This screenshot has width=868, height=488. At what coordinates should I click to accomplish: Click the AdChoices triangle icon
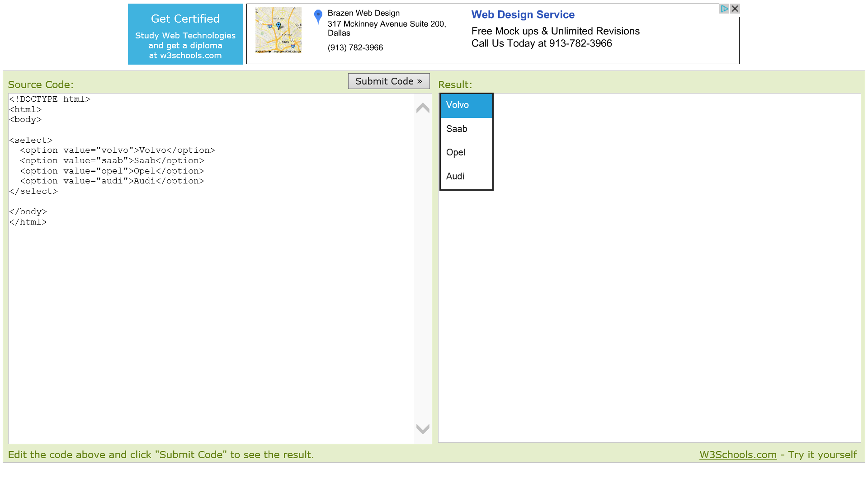click(724, 9)
